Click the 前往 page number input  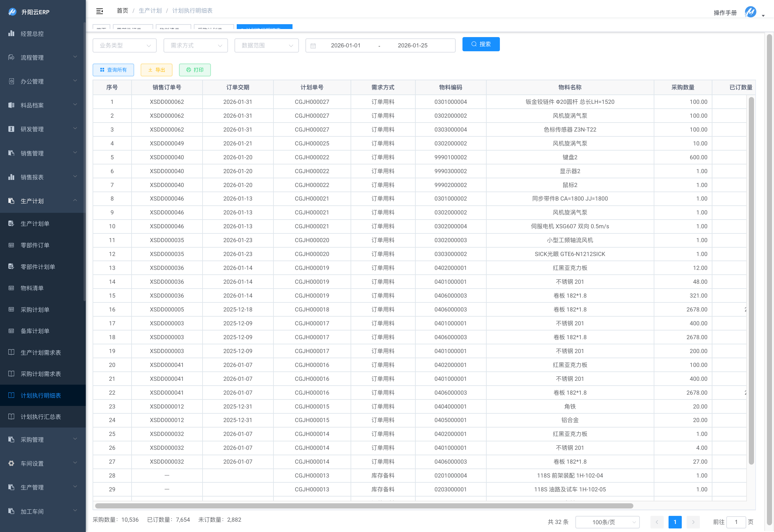(x=736, y=522)
